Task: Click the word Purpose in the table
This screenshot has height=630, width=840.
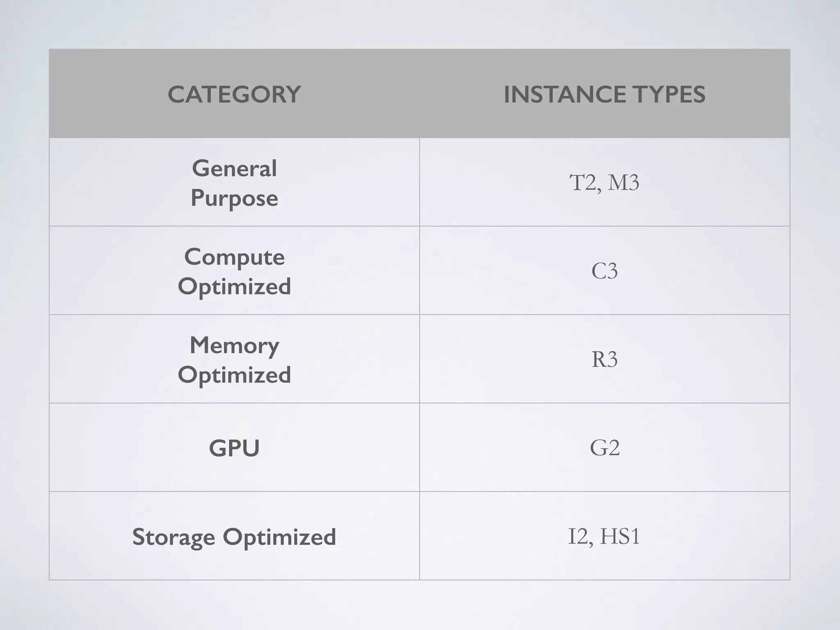Action: [x=234, y=198]
